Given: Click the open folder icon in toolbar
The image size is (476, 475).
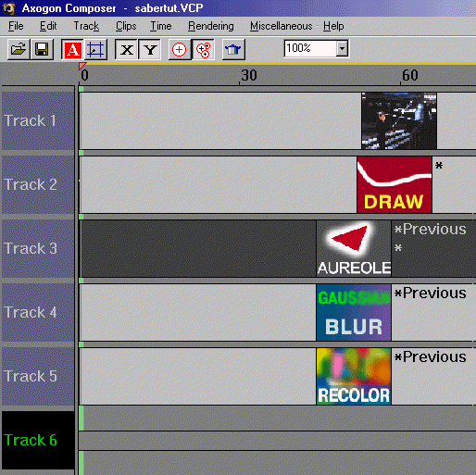Looking at the screenshot, I should pyautogui.click(x=19, y=49).
